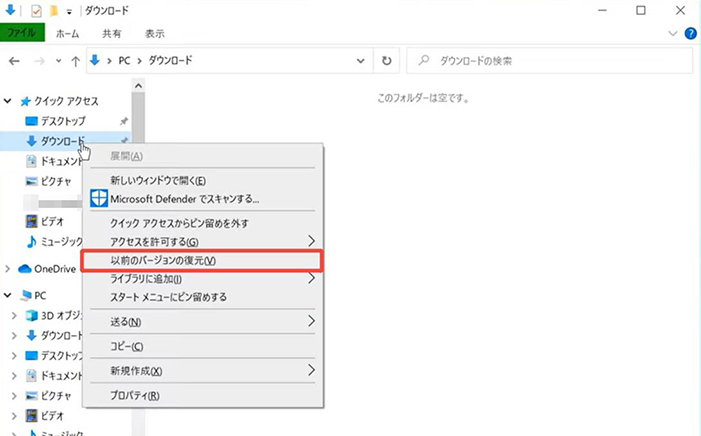Open ビデオ under クイック アクセス
The width and height of the screenshot is (701, 436).
pyautogui.click(x=52, y=221)
